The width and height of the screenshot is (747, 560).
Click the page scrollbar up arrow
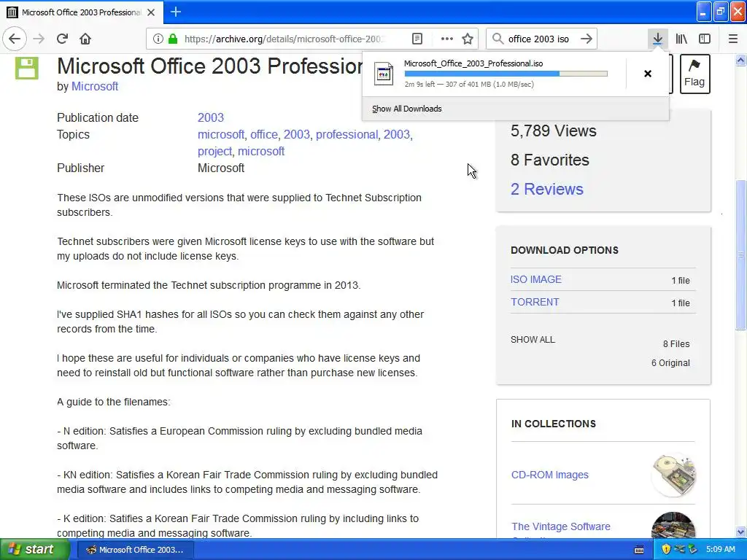pos(740,60)
